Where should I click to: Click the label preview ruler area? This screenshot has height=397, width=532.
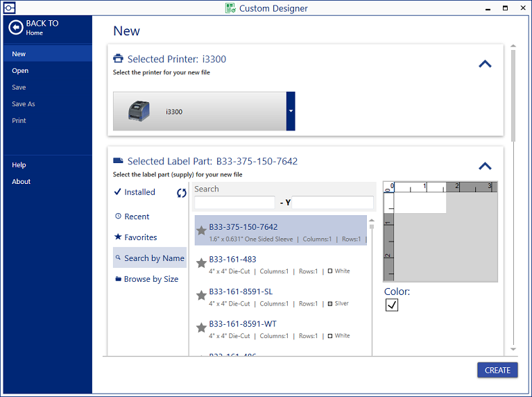point(440,232)
